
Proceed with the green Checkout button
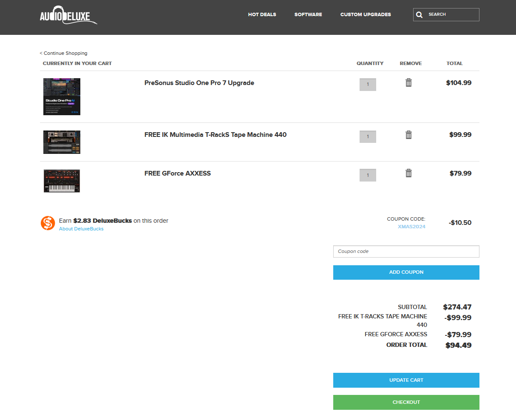coord(406,402)
